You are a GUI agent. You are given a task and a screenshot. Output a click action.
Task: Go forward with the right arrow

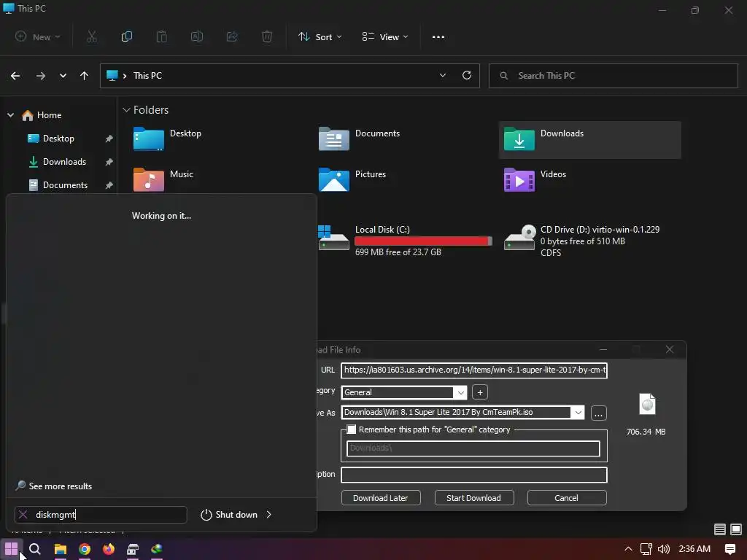click(x=41, y=76)
